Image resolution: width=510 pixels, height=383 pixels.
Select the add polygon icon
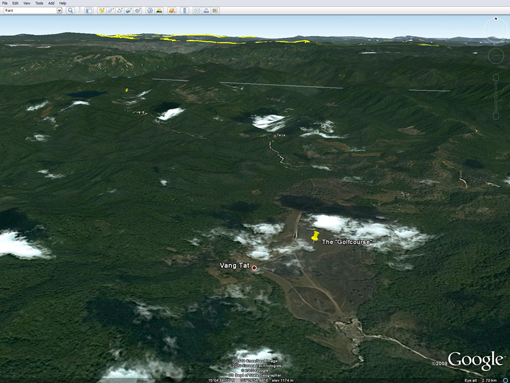110,10
